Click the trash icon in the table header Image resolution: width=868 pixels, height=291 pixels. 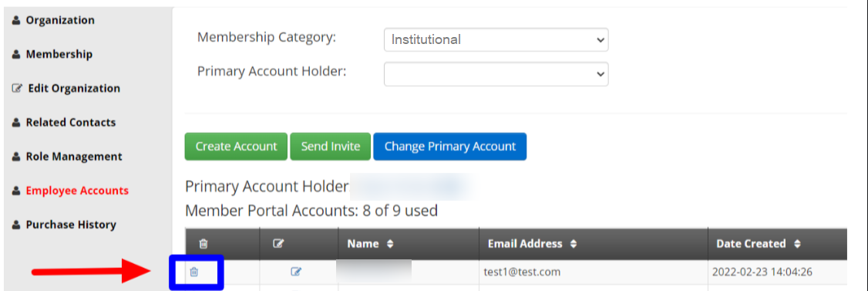tap(204, 244)
